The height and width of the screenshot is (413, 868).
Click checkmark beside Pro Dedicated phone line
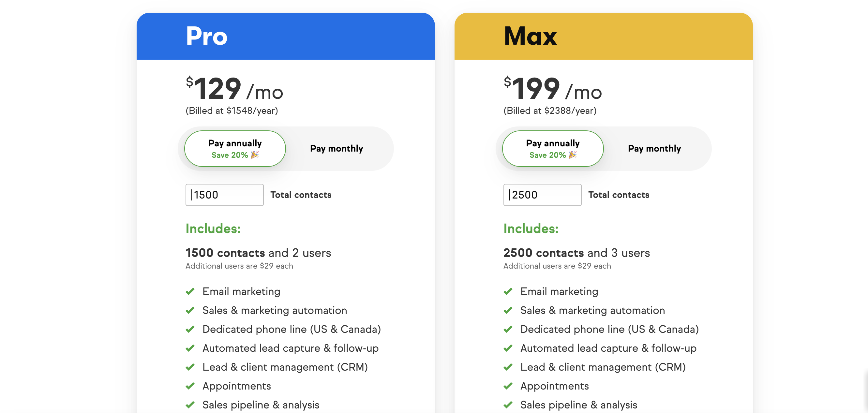point(190,329)
